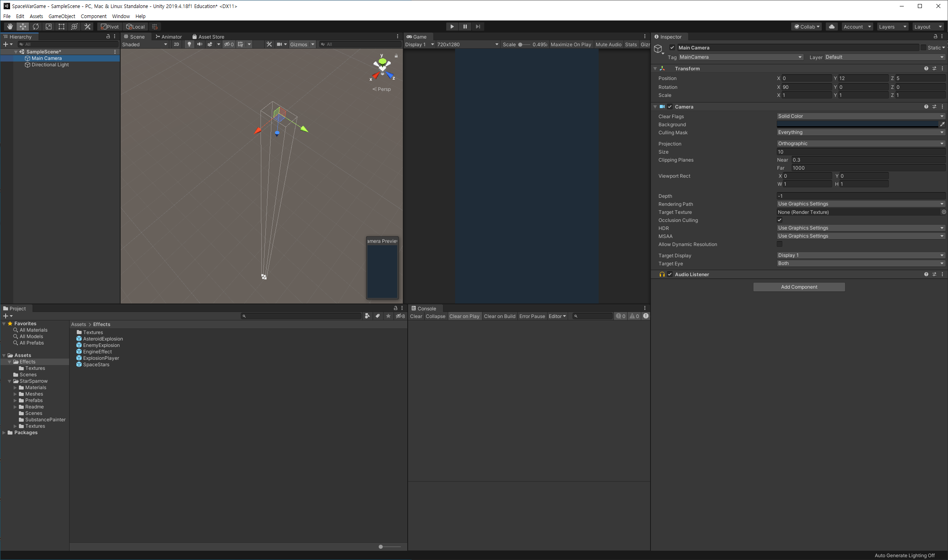Click the camera Background color swatch

click(857, 124)
